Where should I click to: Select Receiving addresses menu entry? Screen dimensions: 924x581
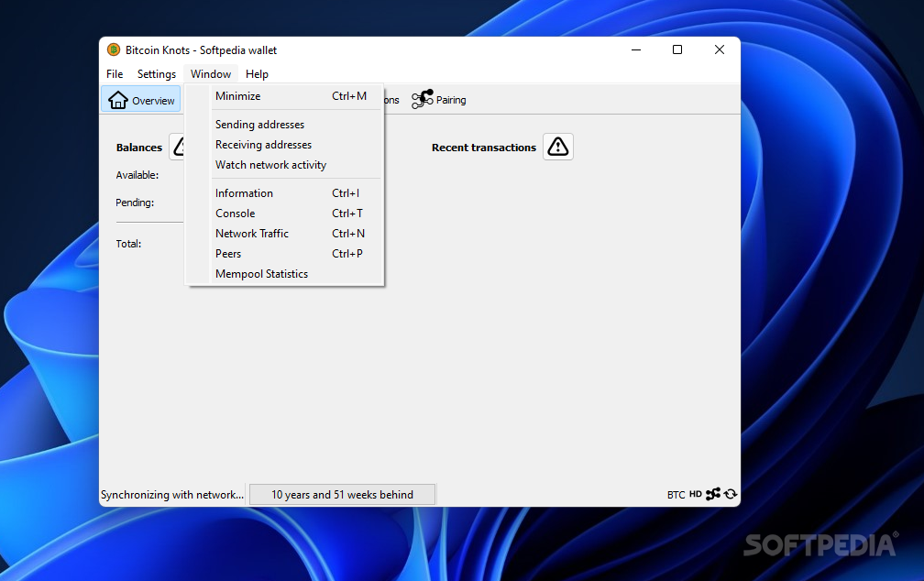284,145
